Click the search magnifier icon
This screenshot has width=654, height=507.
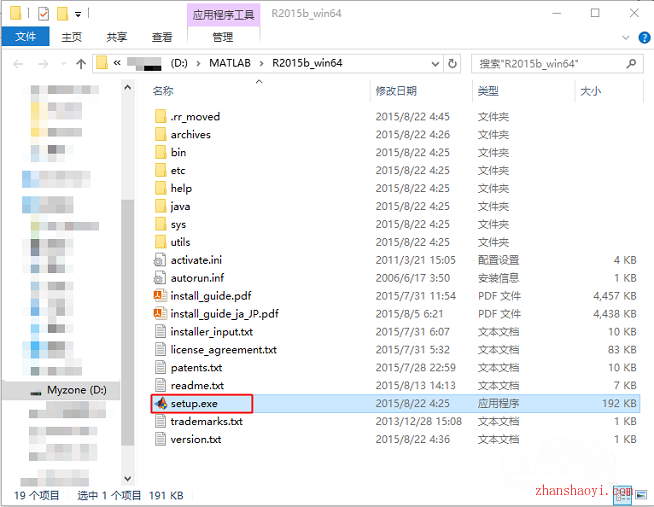pos(631,63)
